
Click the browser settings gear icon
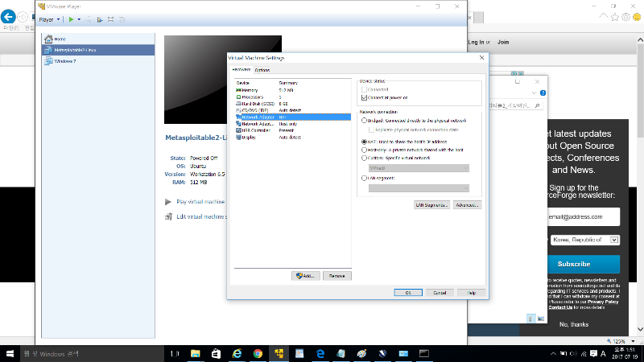(x=625, y=17)
